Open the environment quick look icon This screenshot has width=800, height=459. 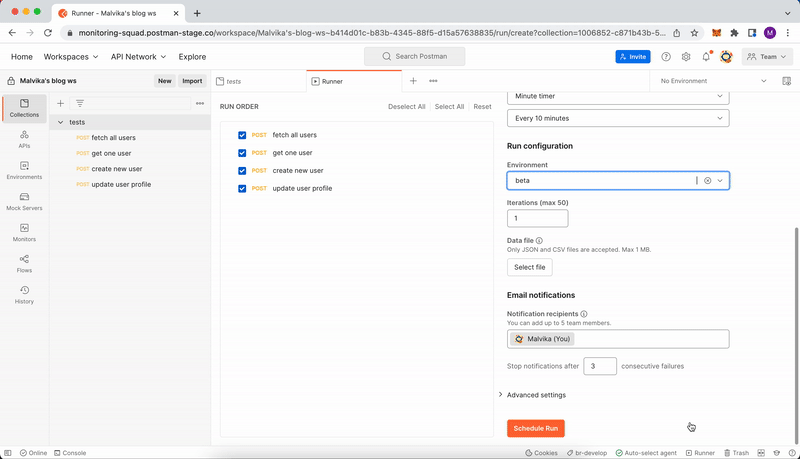tap(787, 81)
